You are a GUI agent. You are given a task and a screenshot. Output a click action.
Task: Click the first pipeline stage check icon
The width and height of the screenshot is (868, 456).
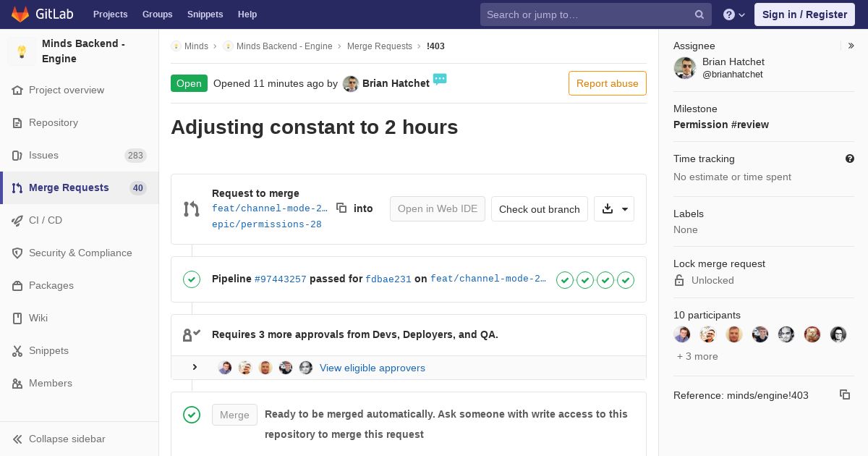pos(565,280)
